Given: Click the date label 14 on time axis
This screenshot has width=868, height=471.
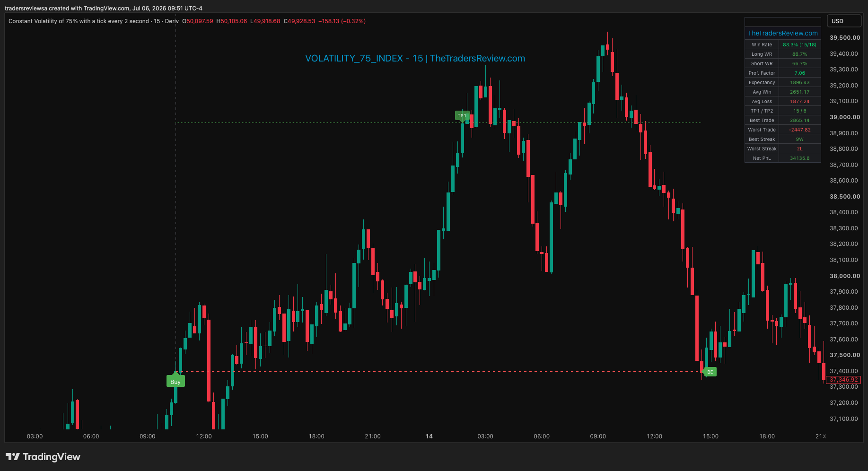Looking at the screenshot, I should tap(429, 436).
